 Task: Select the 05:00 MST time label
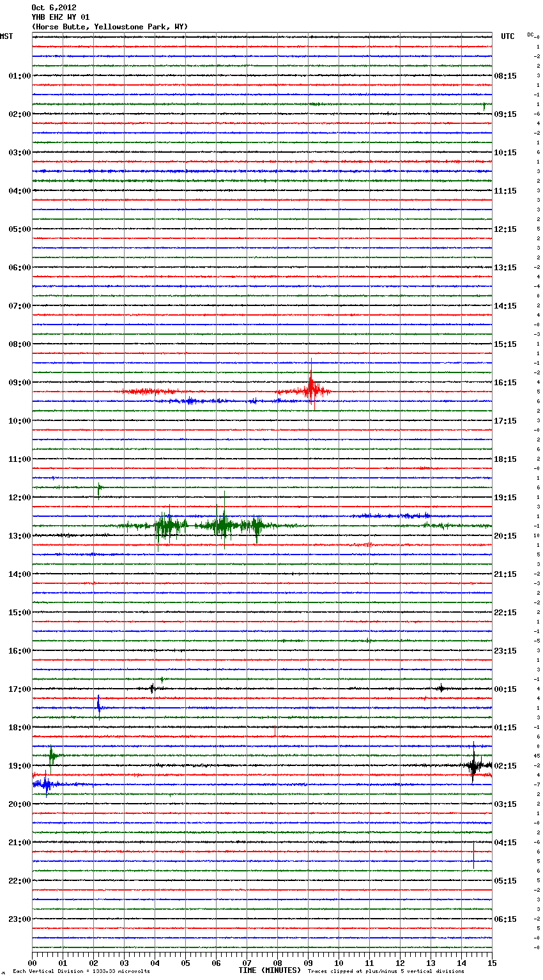20,229
